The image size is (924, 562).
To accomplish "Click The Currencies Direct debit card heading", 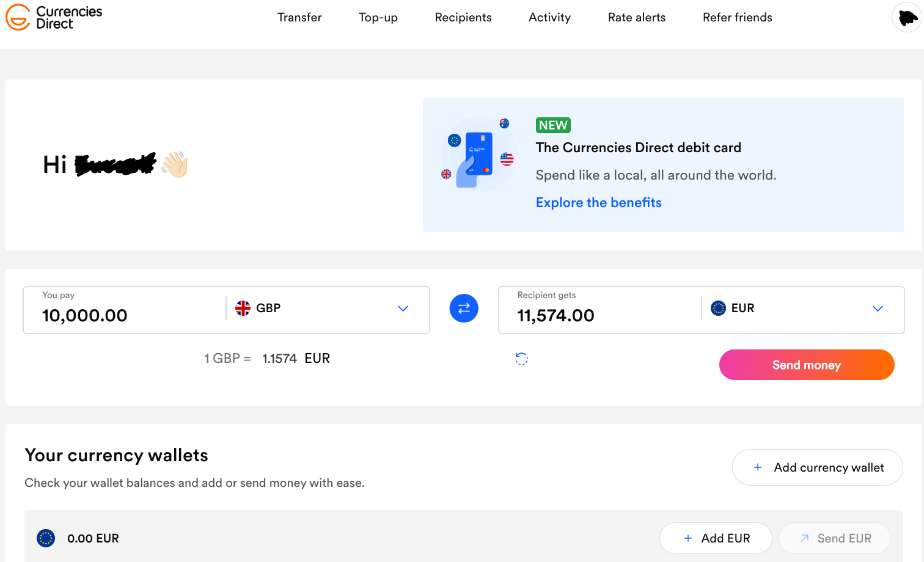I will [x=639, y=148].
